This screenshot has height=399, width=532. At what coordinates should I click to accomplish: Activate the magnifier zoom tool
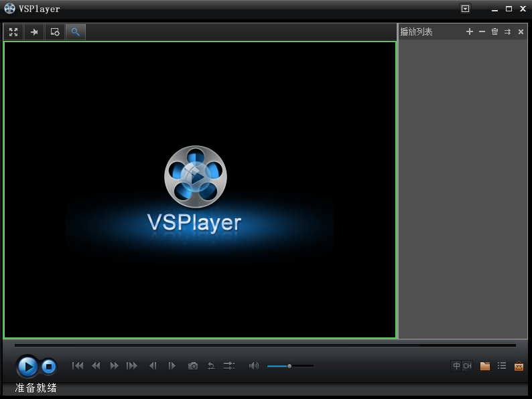75,32
